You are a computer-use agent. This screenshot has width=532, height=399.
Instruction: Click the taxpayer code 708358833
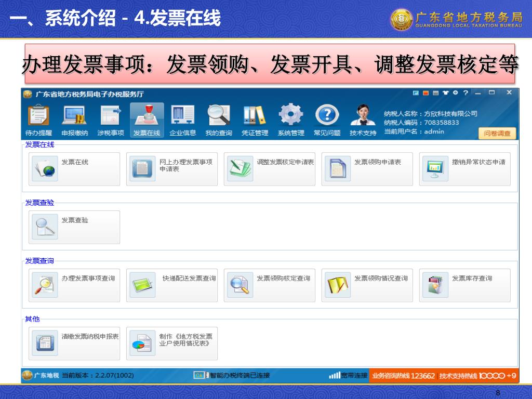click(442, 123)
